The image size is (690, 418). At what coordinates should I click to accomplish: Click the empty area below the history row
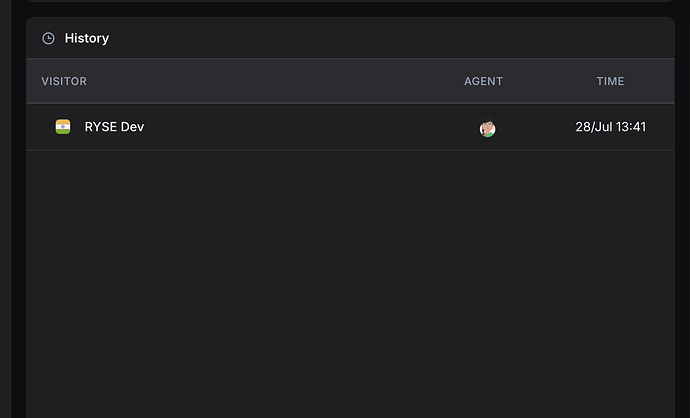coord(350,282)
